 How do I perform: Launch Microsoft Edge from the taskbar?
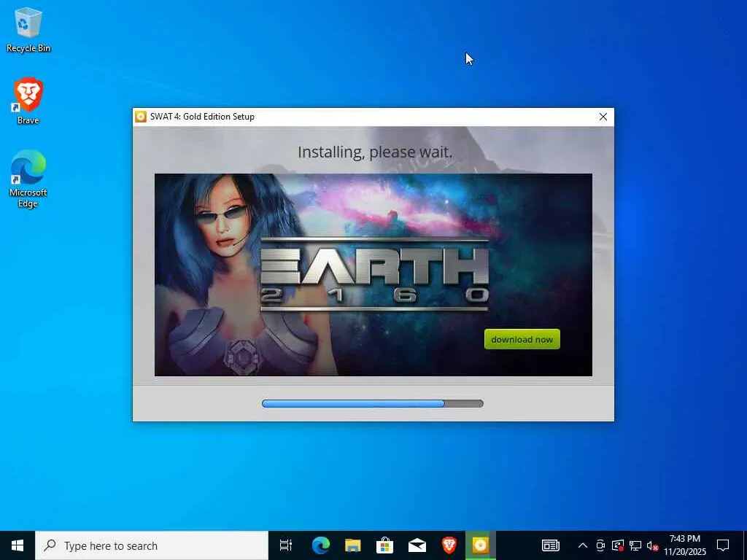coord(321,545)
